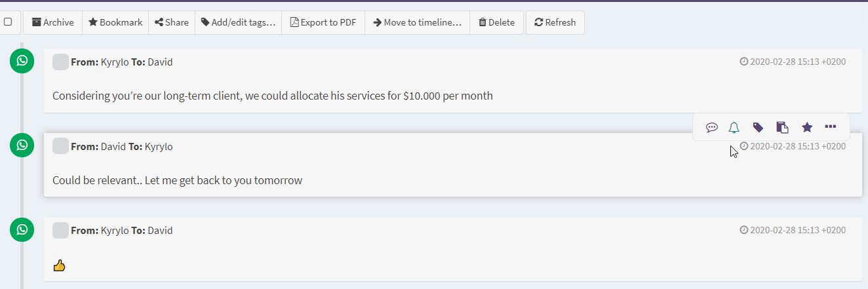Click Export to PDF
The width and height of the screenshot is (868, 289).
pos(323,22)
